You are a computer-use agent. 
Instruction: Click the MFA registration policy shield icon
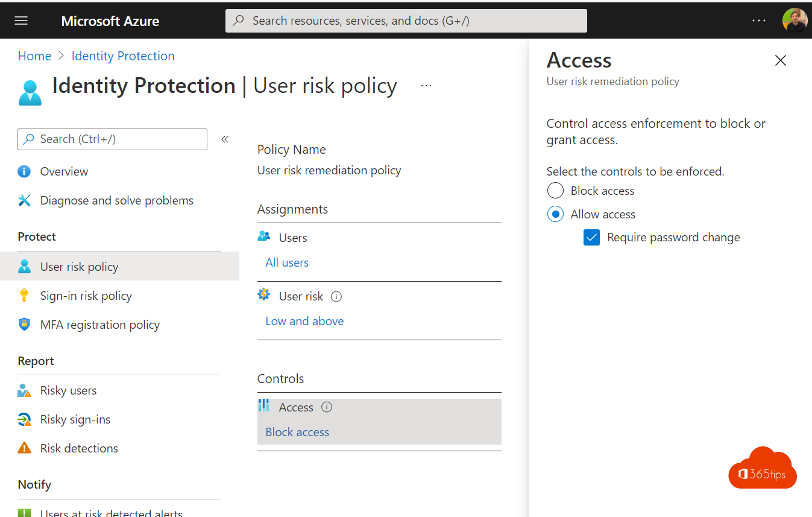click(24, 325)
